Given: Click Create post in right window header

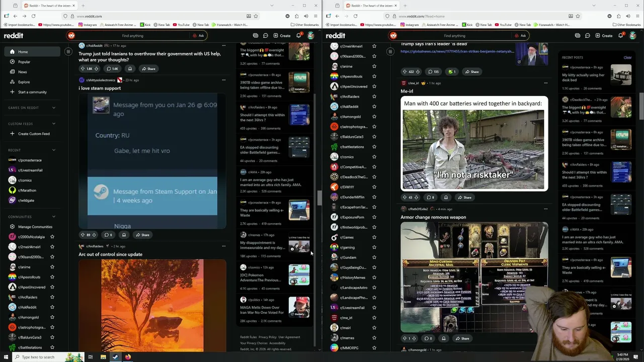Looking at the screenshot, I should click(604, 36).
